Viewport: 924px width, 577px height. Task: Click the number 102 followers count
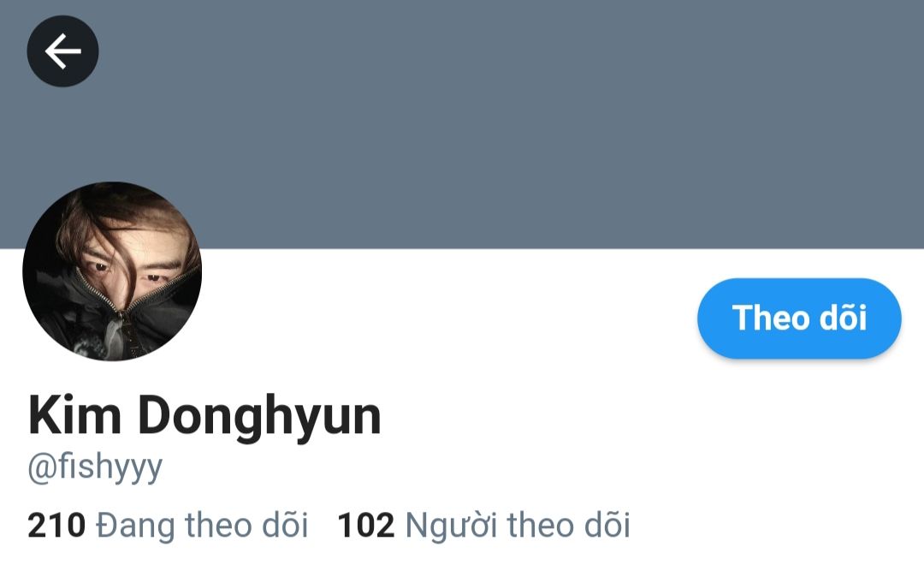[x=366, y=525]
